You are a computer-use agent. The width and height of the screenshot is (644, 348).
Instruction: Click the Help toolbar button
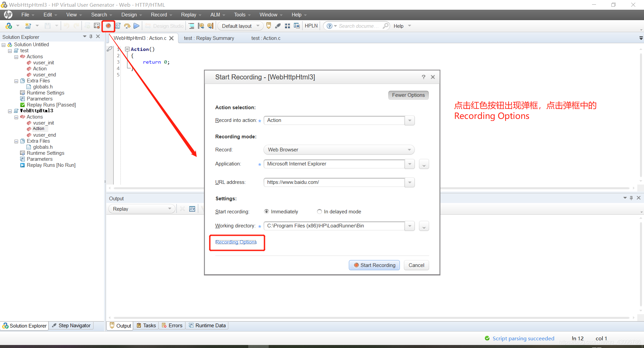click(398, 26)
